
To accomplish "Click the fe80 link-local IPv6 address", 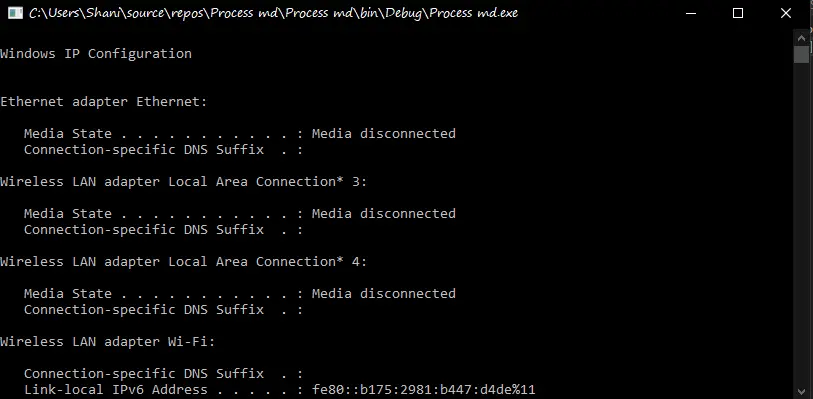I will click(424, 390).
